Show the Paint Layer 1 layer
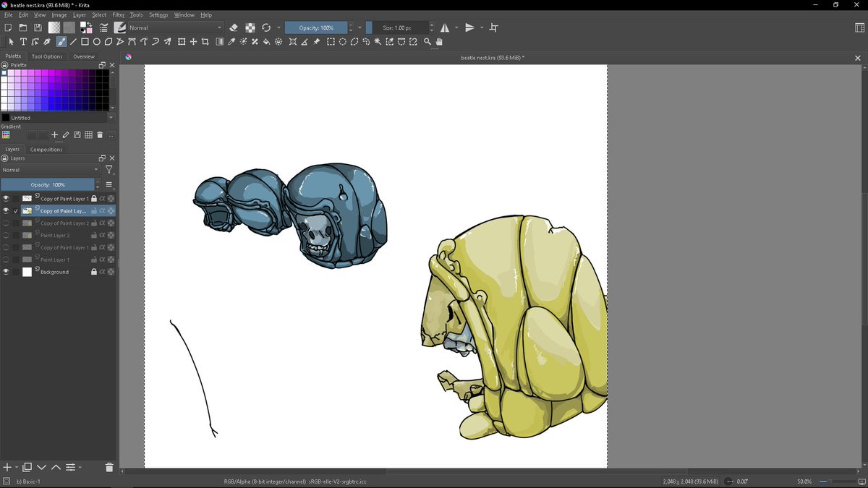The width and height of the screenshot is (868, 488). [x=6, y=260]
